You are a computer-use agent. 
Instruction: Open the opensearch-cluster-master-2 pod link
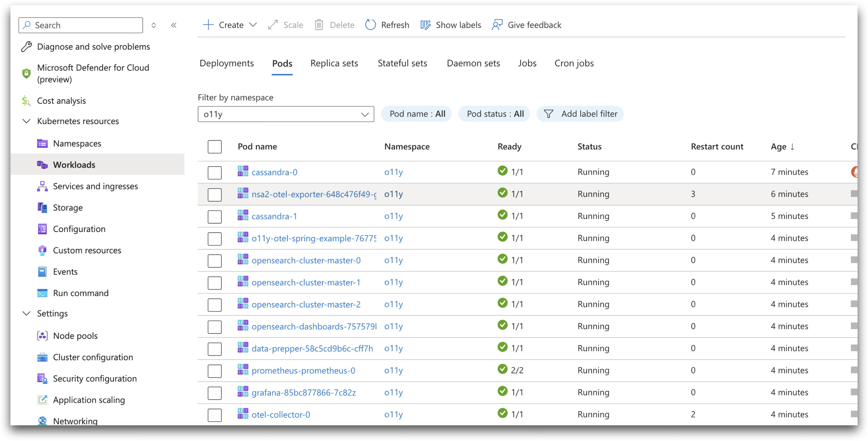click(306, 304)
